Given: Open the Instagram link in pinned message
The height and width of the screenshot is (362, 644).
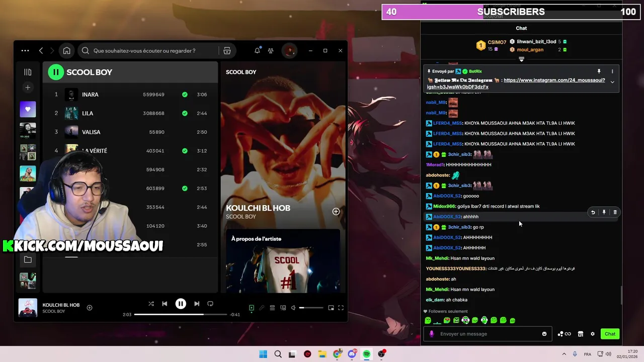Looking at the screenshot, I should 516,83.
